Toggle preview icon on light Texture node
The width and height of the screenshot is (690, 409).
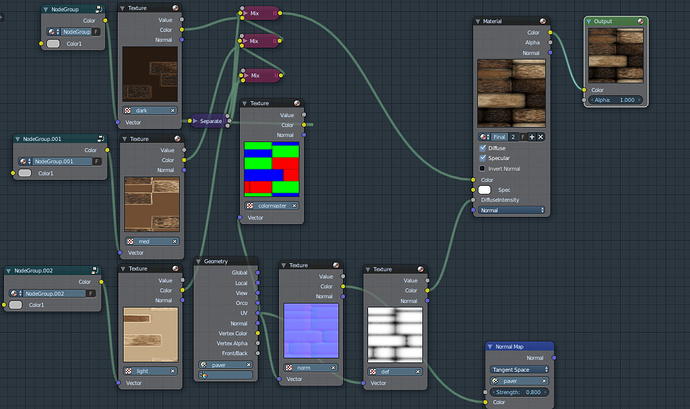tap(175, 269)
